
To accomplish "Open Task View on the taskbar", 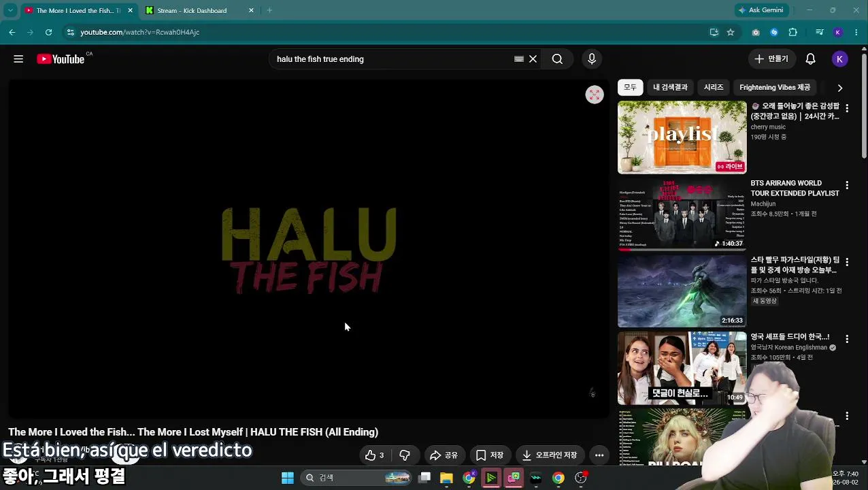I will (424, 478).
